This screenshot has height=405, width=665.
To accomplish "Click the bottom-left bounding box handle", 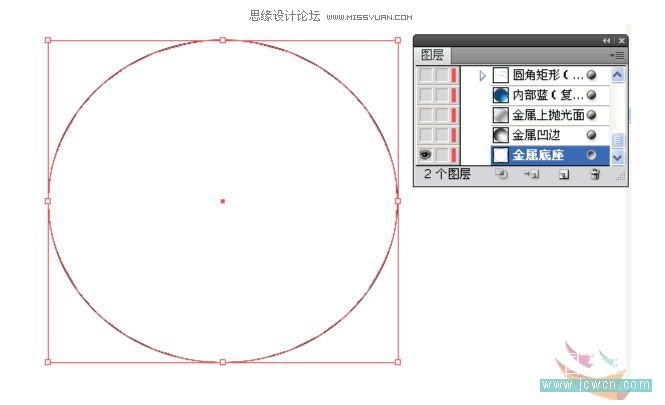I will pos(48,362).
